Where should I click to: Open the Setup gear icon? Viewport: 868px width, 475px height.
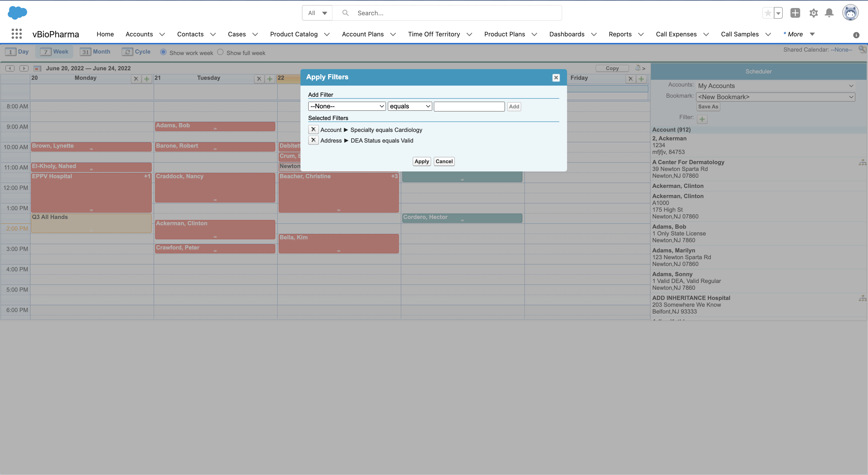813,13
